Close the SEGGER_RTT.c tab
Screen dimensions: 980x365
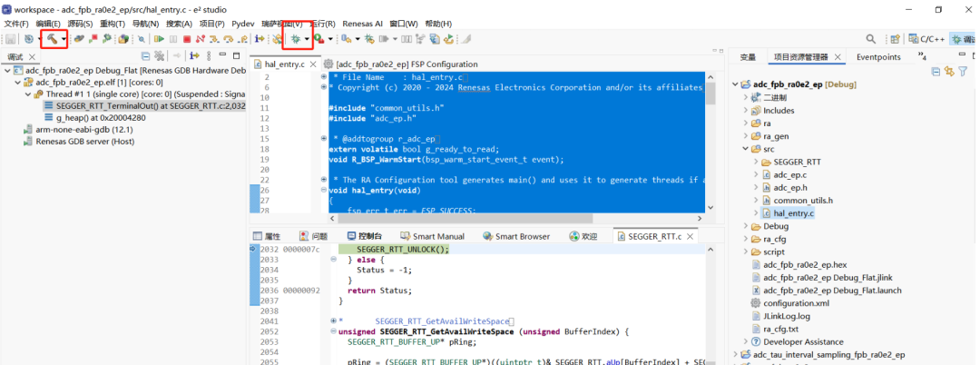coord(690,236)
